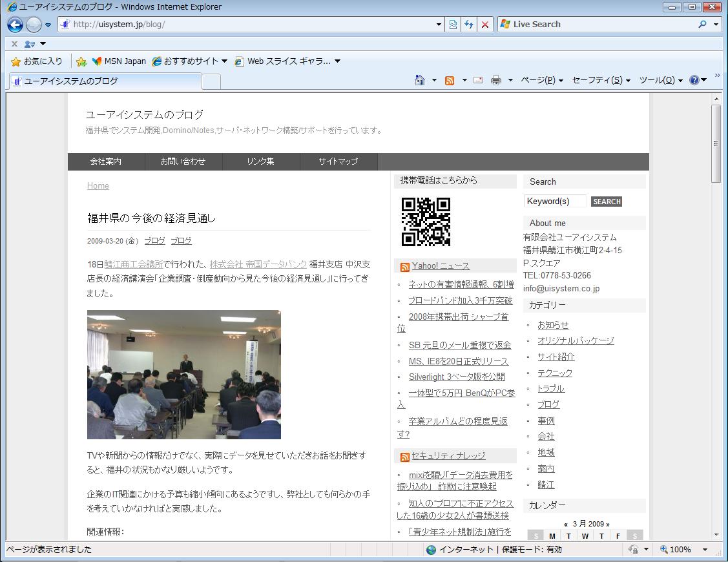Viewport: 728px width, 562px height.
Task: Click the Home breadcrumb link
Action: [x=98, y=186]
